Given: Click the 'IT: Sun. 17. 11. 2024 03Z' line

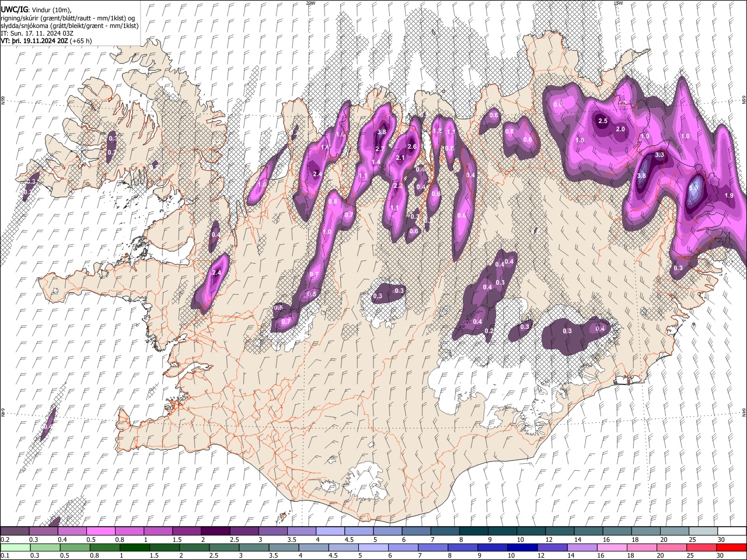Looking at the screenshot, I should [37, 33].
